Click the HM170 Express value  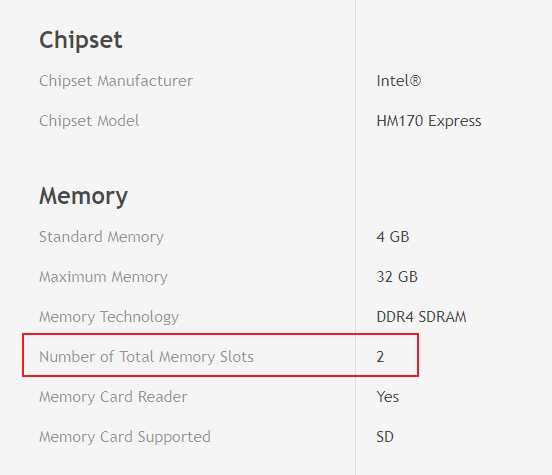pyautogui.click(x=429, y=121)
